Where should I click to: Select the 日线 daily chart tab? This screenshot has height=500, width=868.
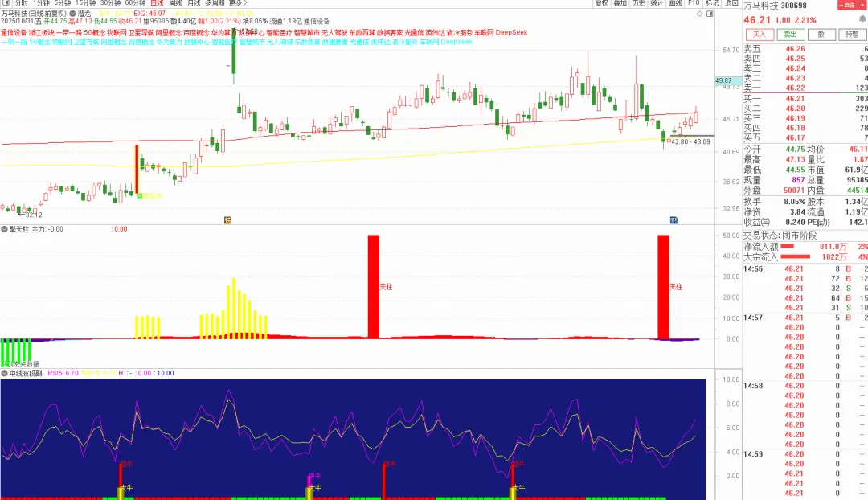click(x=158, y=2)
